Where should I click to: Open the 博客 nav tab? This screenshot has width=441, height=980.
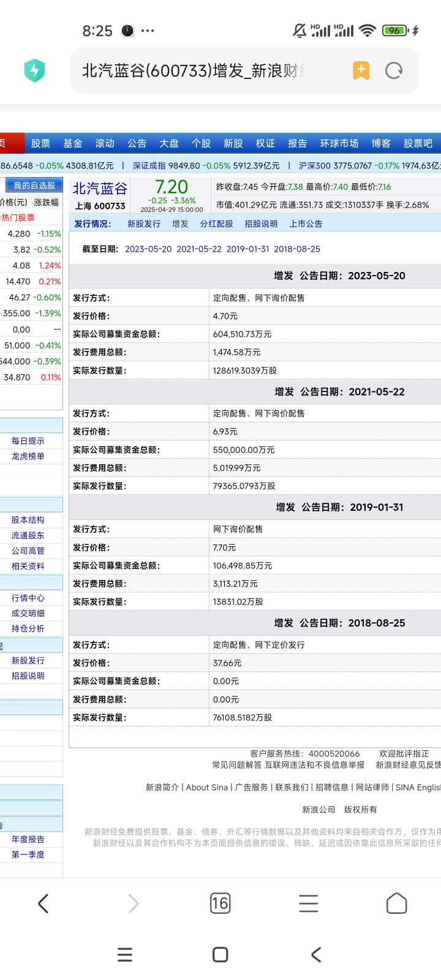[381, 143]
